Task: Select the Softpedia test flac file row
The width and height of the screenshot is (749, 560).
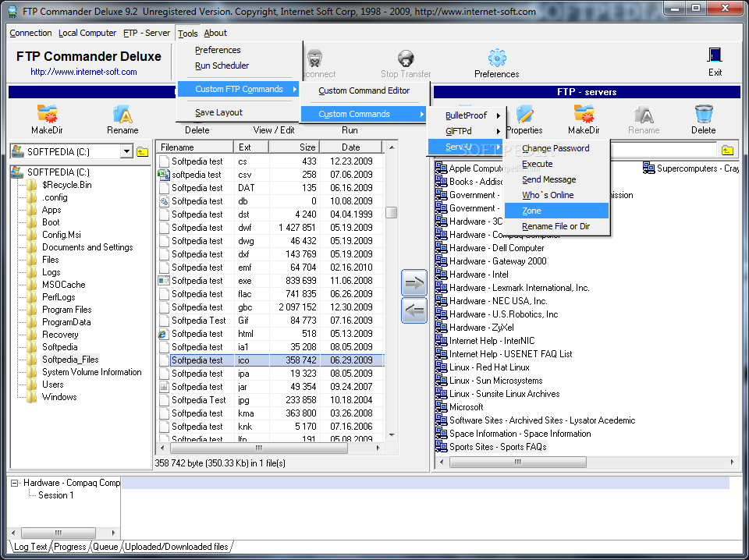Action: pyautogui.click(x=271, y=294)
